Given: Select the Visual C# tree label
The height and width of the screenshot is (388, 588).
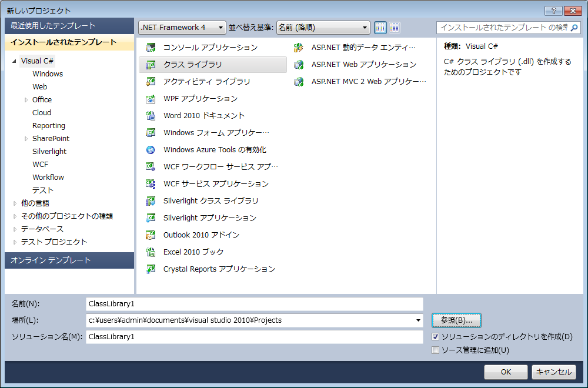Looking at the screenshot, I should pyautogui.click(x=37, y=61).
